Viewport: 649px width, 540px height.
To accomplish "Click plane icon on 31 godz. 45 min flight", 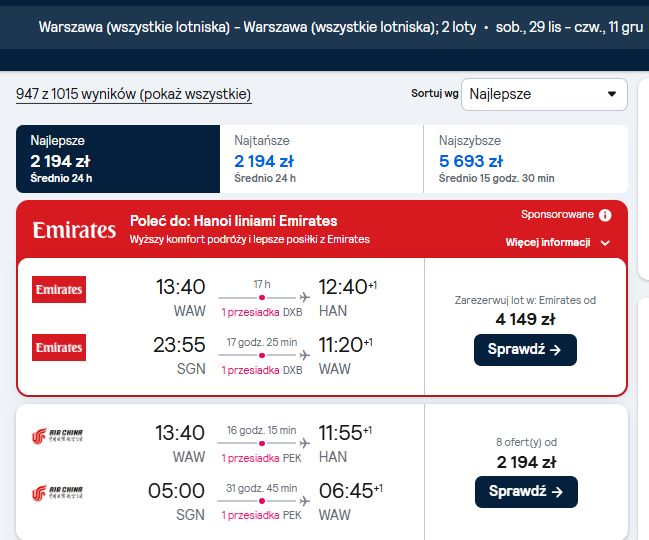I will 305,501.
